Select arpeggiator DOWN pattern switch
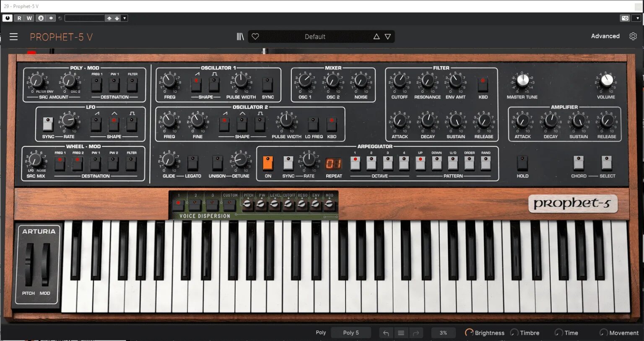Image resolution: width=644 pixels, height=341 pixels. (x=436, y=163)
